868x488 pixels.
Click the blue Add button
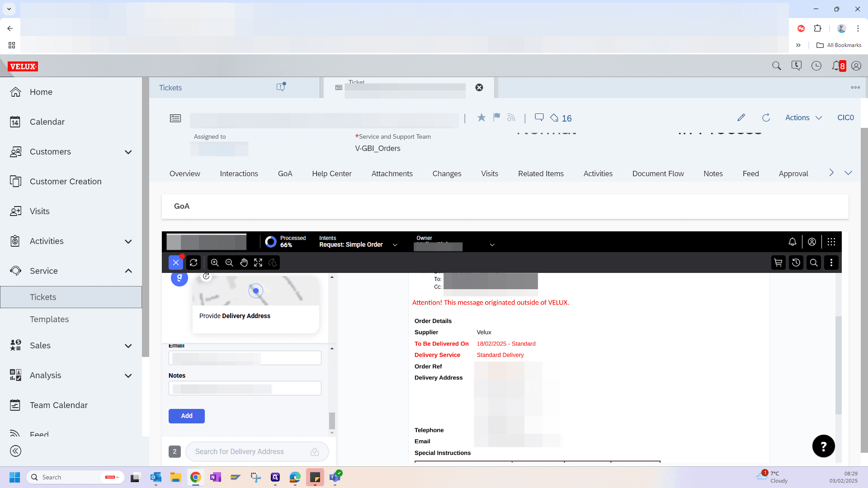187,416
